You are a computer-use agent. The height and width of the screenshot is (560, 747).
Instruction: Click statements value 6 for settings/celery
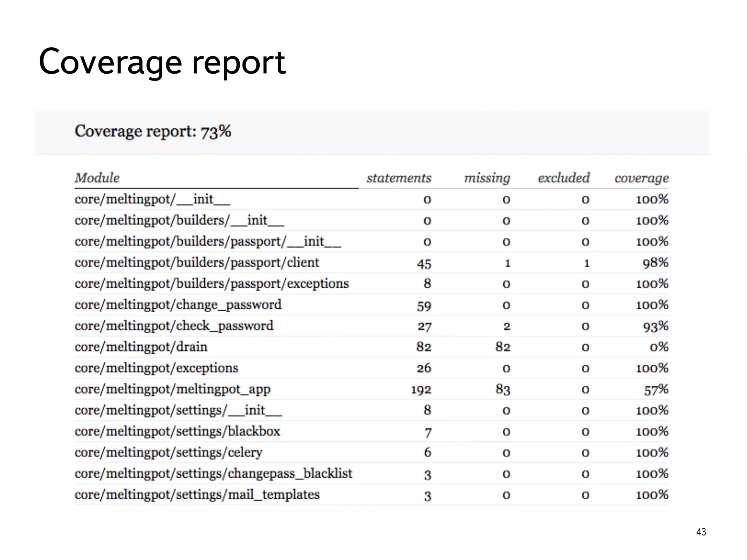coord(427,453)
